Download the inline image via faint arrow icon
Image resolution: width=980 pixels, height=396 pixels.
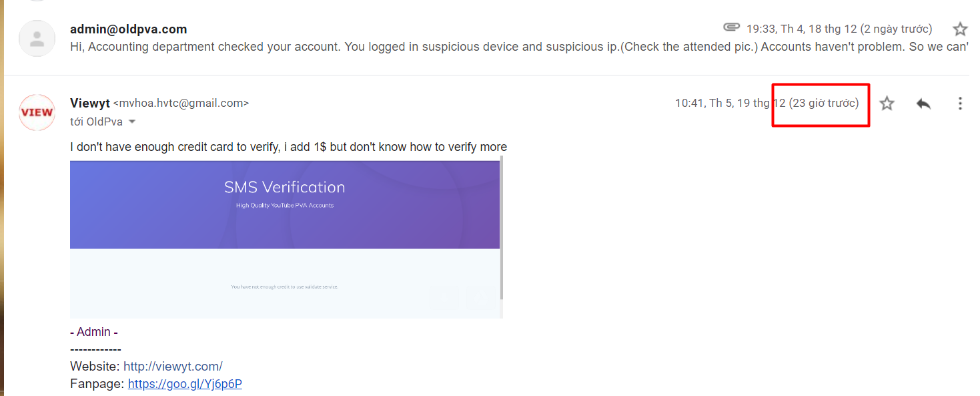(x=443, y=298)
